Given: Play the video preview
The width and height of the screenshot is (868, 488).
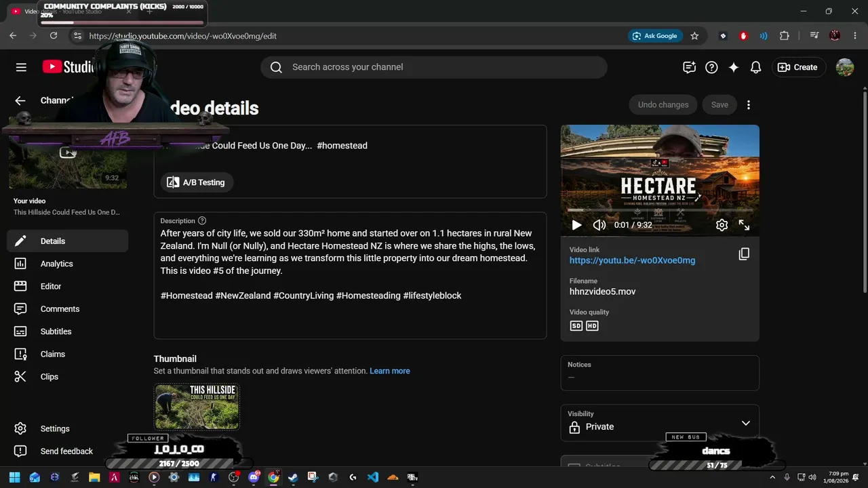Looking at the screenshot, I should coord(576,225).
